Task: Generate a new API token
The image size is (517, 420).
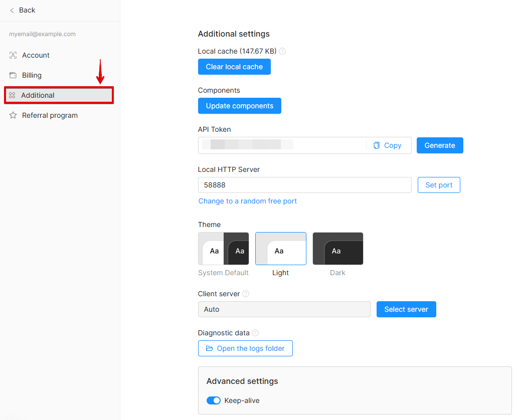Action: click(x=440, y=145)
